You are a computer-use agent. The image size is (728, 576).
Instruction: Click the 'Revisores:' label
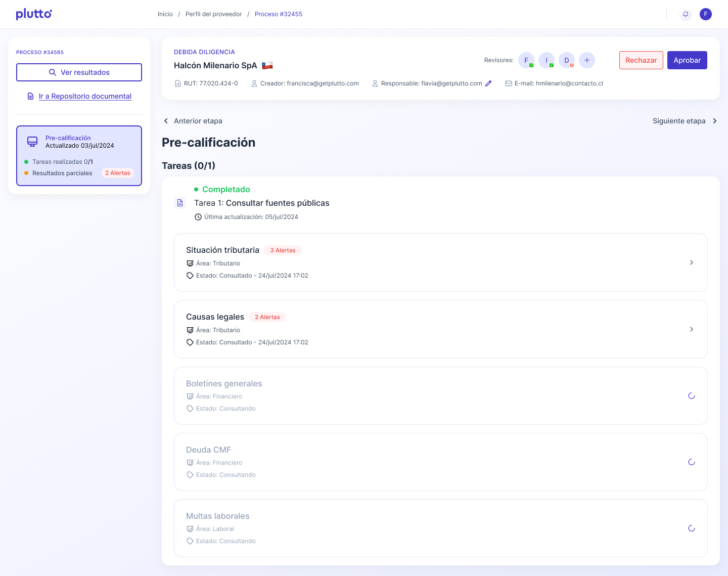(499, 60)
